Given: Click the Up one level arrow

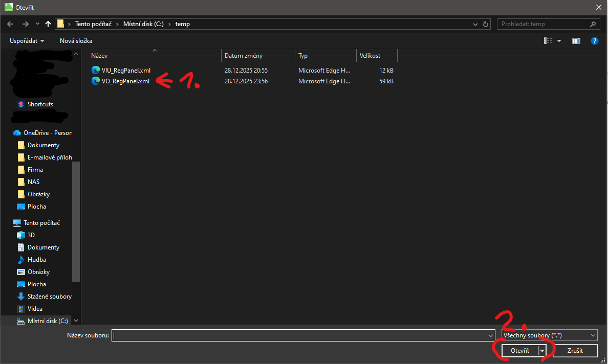Looking at the screenshot, I should tap(48, 24).
